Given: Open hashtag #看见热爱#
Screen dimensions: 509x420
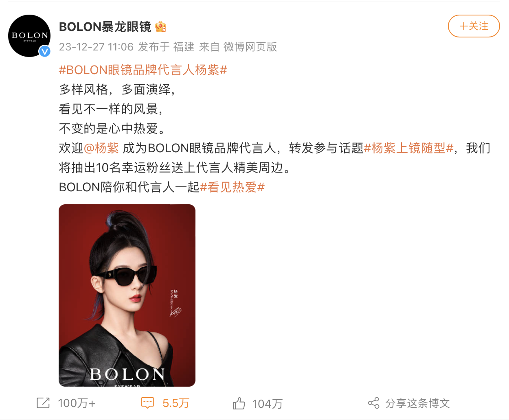Looking at the screenshot, I should pos(232,187).
